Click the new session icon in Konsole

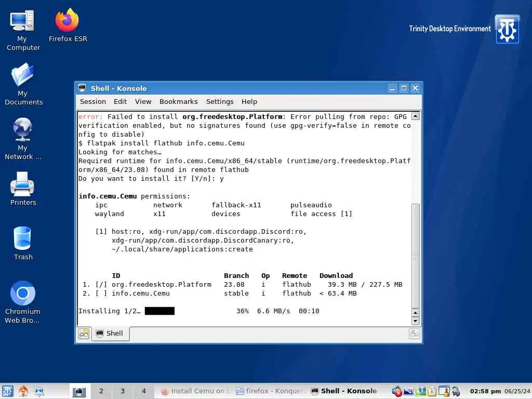(84, 334)
